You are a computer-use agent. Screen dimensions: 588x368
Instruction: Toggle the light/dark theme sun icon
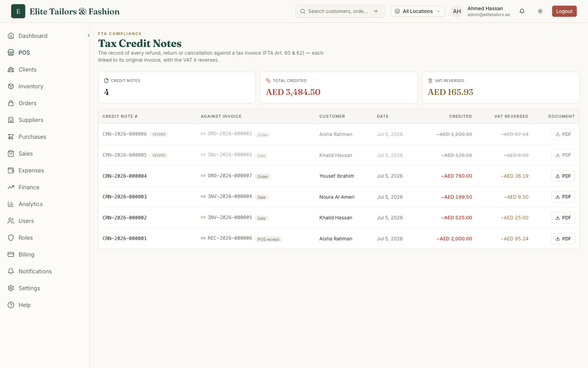(540, 11)
